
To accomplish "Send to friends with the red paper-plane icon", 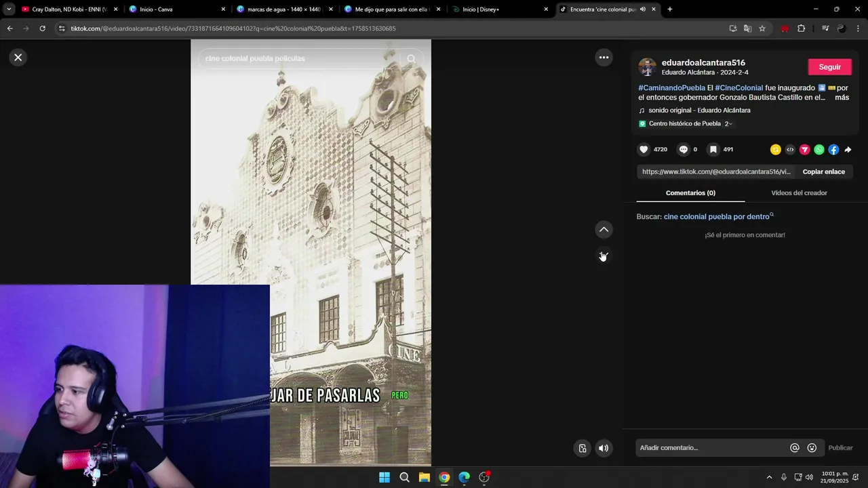I will click(804, 150).
